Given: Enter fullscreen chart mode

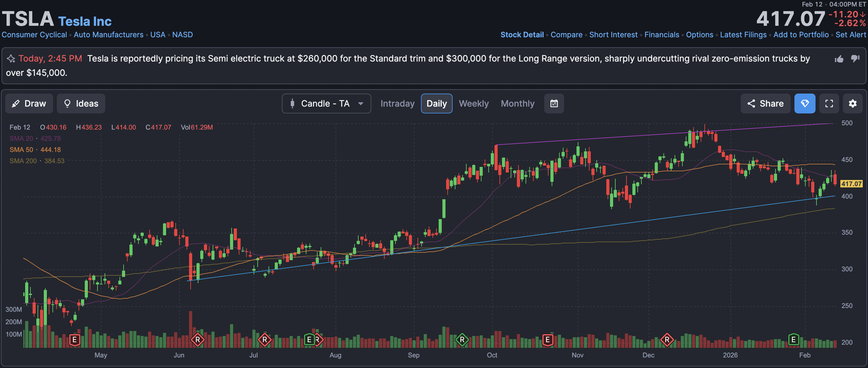Looking at the screenshot, I should click(829, 103).
